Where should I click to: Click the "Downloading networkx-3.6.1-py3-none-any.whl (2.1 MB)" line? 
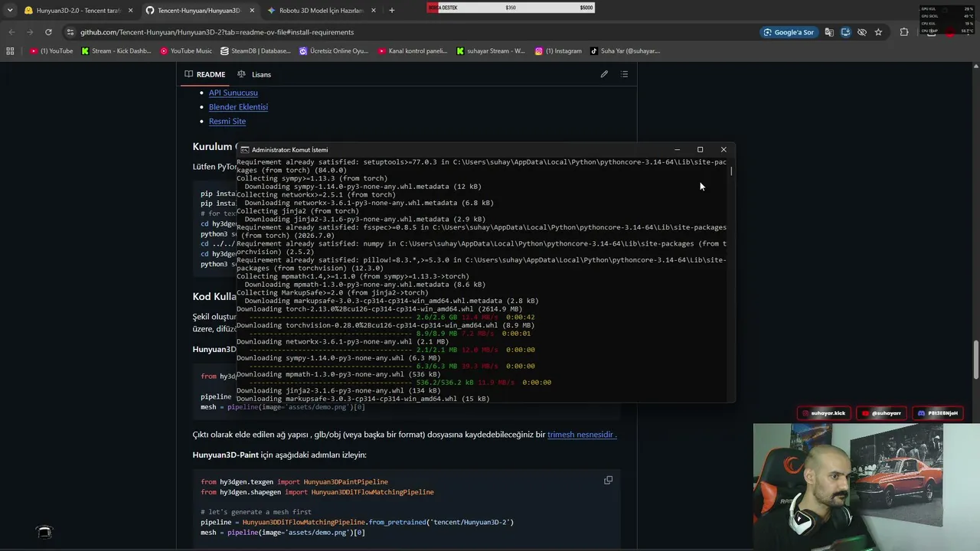[343, 341]
